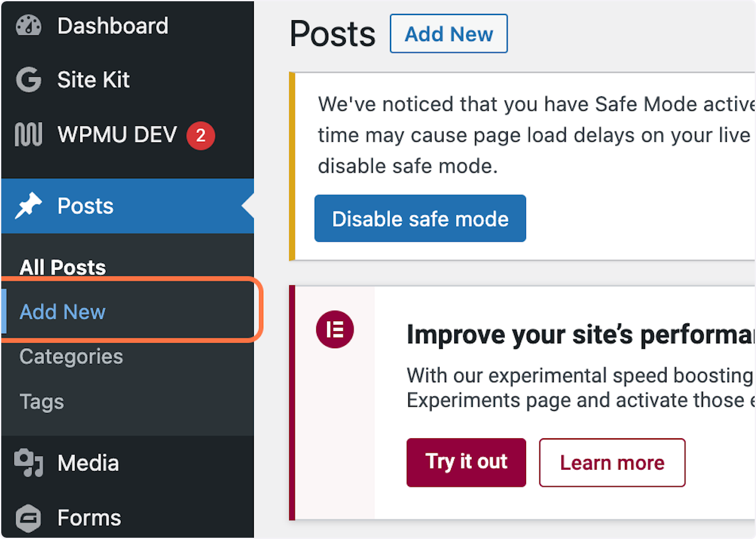The image size is (756, 539).
Task: Open the Forms menu
Action: (127, 518)
